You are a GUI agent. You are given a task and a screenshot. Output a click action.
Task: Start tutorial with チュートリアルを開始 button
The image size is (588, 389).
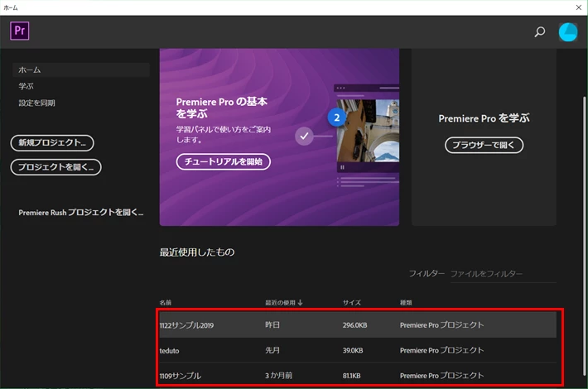tap(223, 161)
